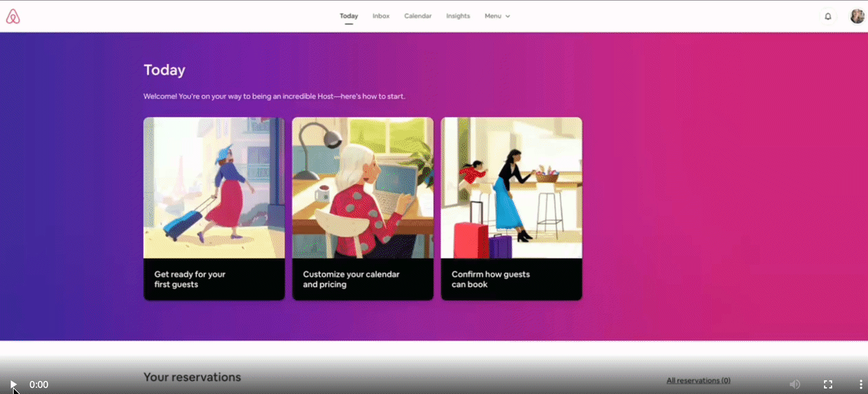The width and height of the screenshot is (868, 394).
Task: Open "Get ready for your first guests" card
Action: (x=214, y=208)
